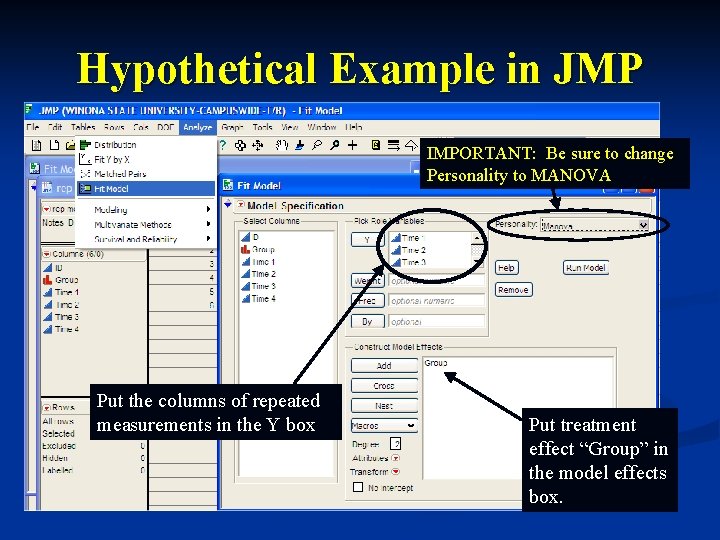Screen dimensions: 720x540
Task: Open the Personality dropdown
Action: click(x=643, y=225)
